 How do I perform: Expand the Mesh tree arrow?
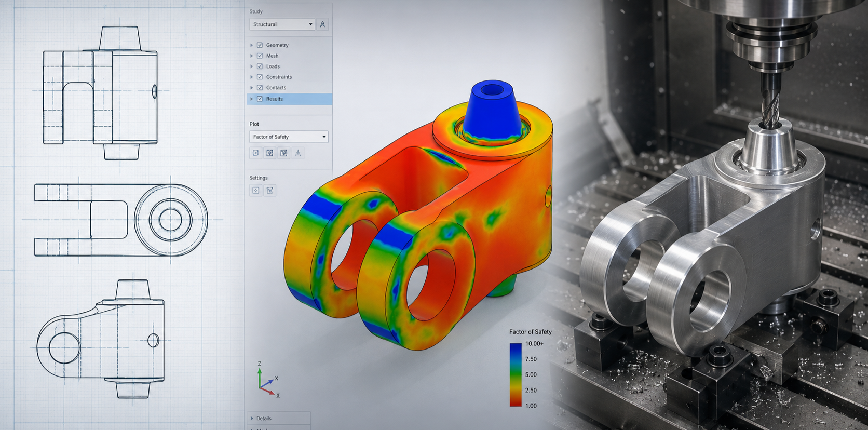tap(252, 56)
